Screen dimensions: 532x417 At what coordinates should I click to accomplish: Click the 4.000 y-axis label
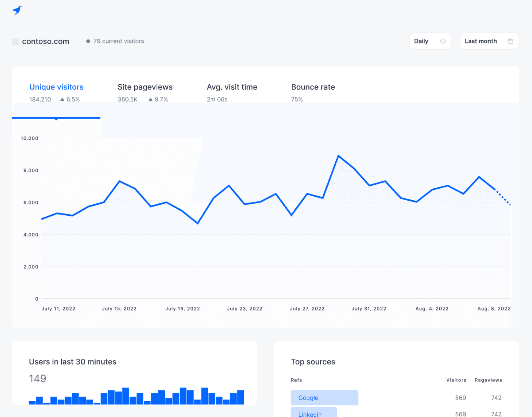pyautogui.click(x=31, y=235)
